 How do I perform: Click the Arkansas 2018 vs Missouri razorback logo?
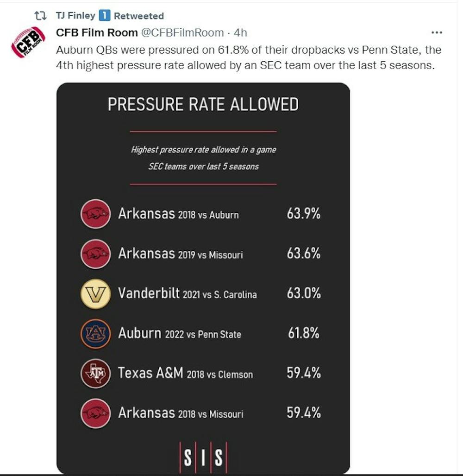[x=95, y=413]
